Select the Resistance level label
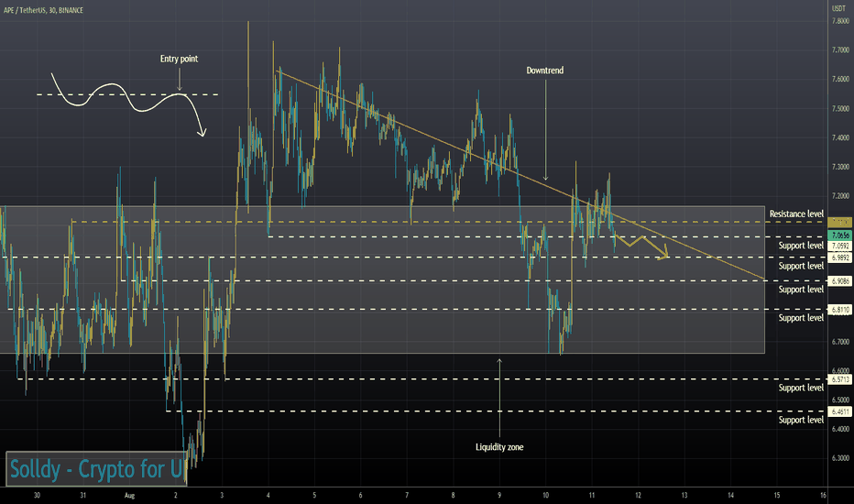The width and height of the screenshot is (854, 504). (x=796, y=214)
